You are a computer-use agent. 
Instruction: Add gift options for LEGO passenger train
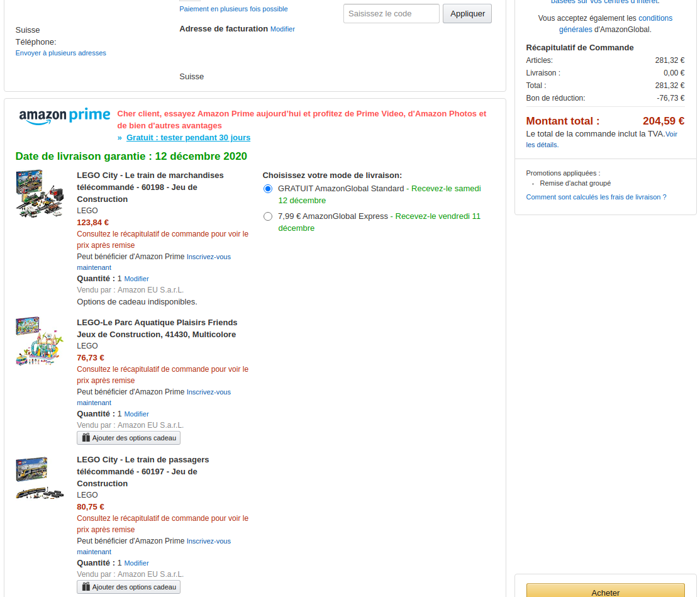129,587
